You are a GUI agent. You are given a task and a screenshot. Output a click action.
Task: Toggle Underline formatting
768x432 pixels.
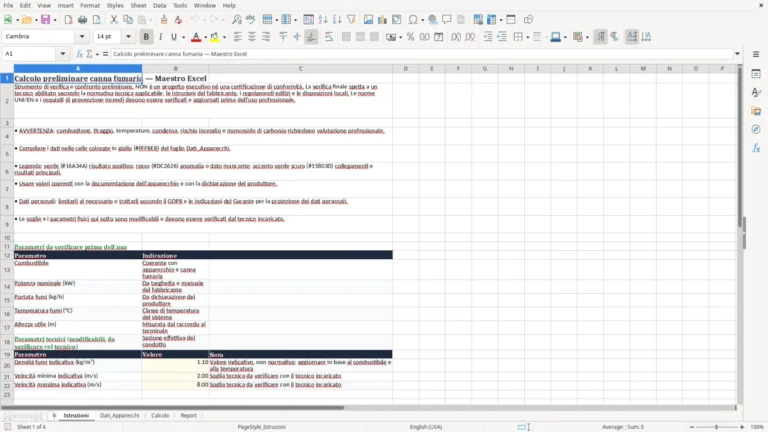(174, 37)
